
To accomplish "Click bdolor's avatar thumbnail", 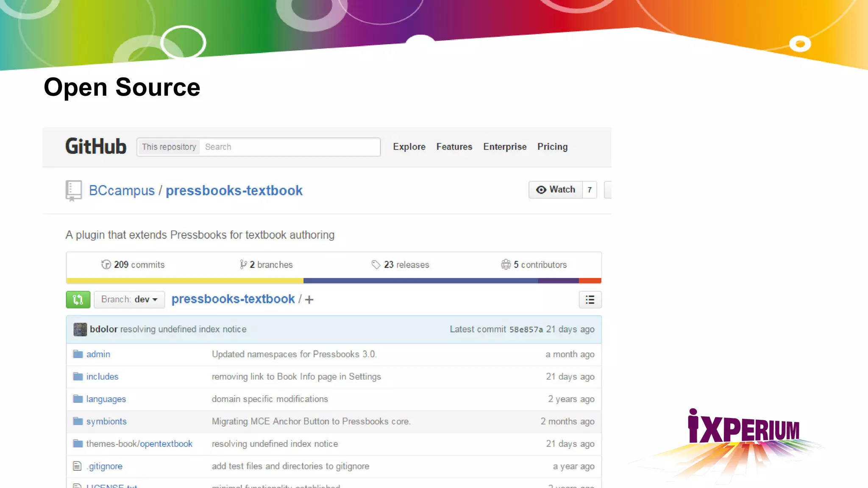I will point(80,330).
